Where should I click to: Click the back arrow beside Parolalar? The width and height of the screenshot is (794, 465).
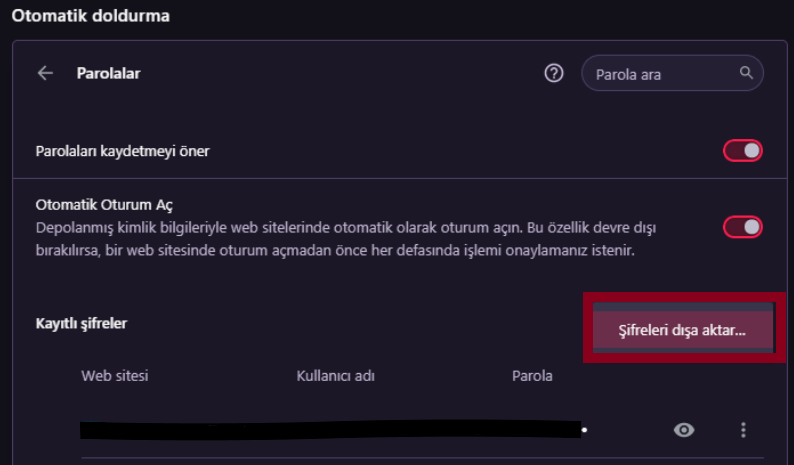(45, 73)
